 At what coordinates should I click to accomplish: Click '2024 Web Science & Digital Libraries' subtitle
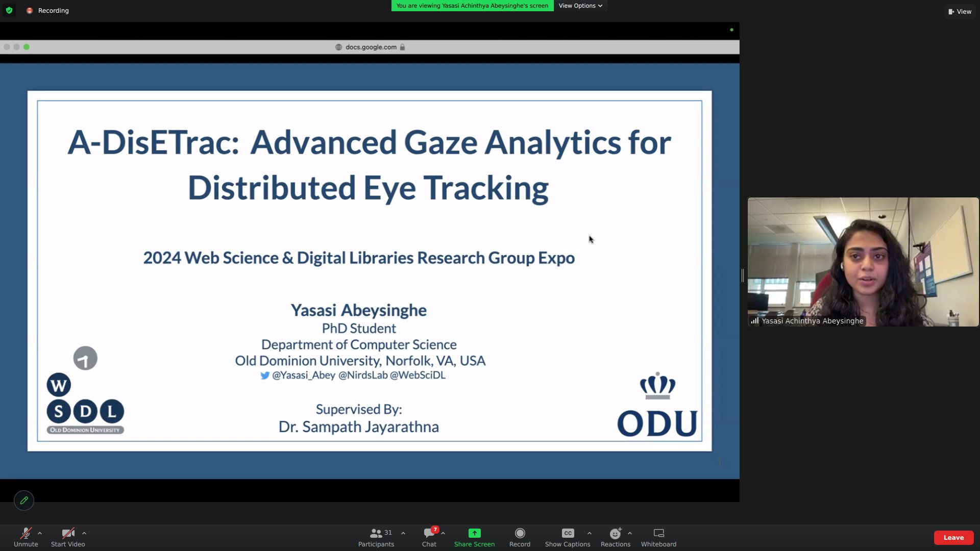pyautogui.click(x=359, y=258)
